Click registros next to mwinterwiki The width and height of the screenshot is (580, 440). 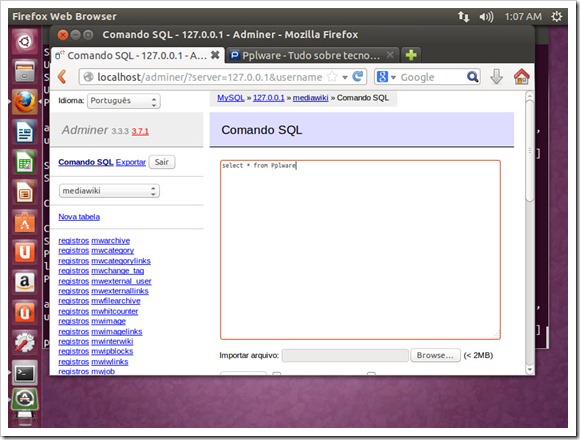[x=74, y=342]
